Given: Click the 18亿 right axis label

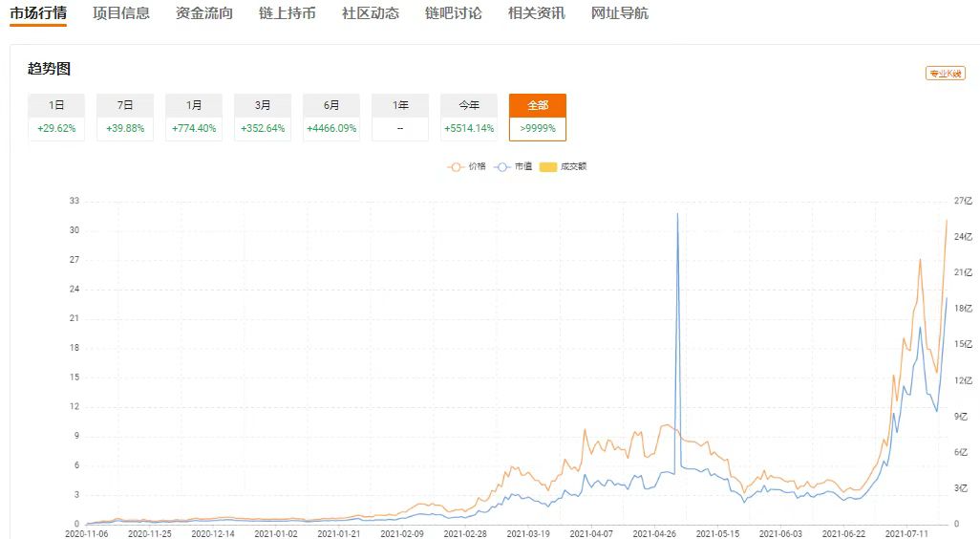Looking at the screenshot, I should (963, 309).
